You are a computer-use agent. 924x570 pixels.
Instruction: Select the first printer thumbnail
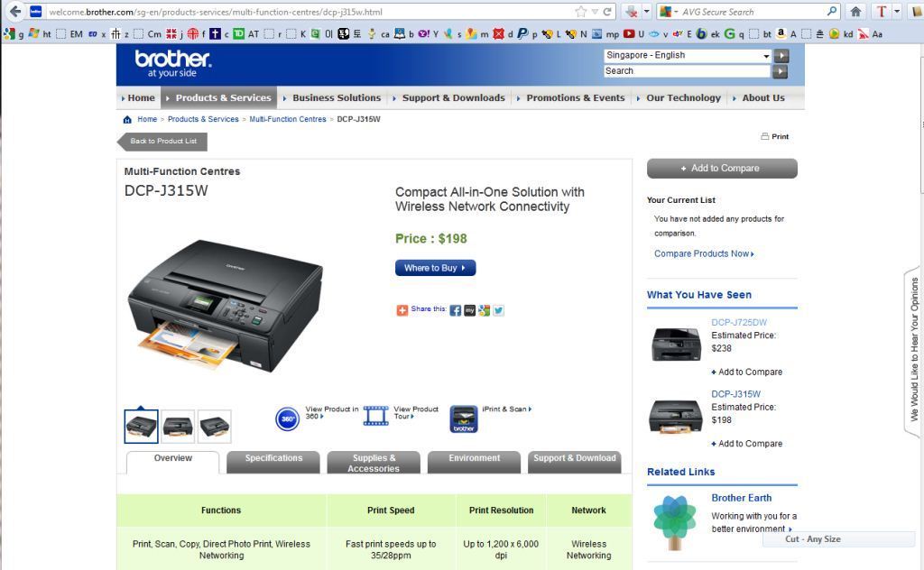click(x=141, y=427)
